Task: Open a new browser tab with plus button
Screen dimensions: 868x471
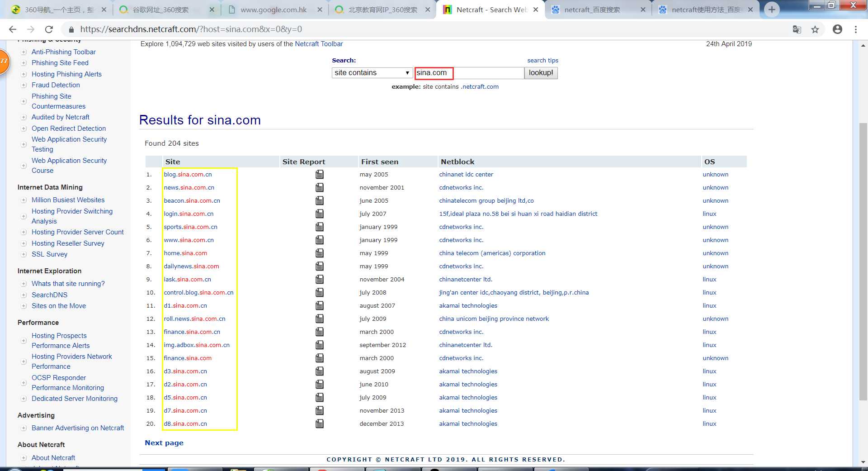Action: click(x=772, y=10)
